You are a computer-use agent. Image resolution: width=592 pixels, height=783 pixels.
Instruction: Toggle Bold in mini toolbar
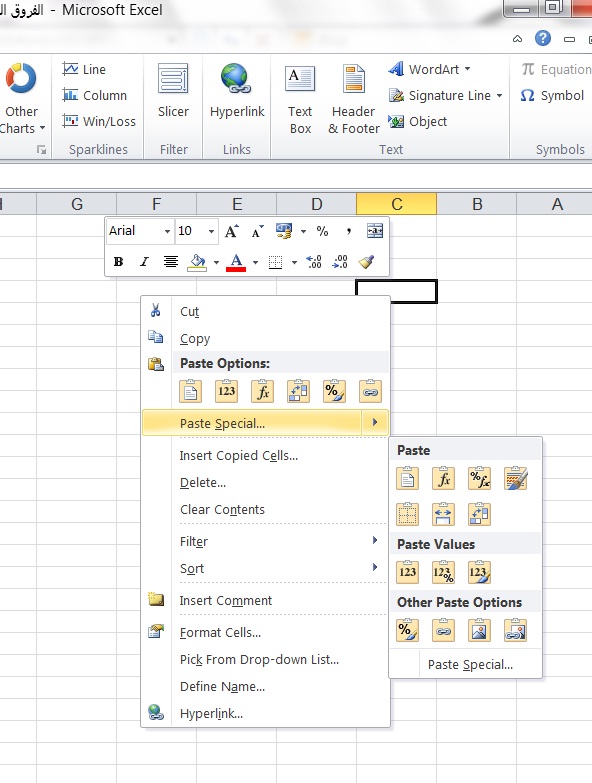coord(118,261)
